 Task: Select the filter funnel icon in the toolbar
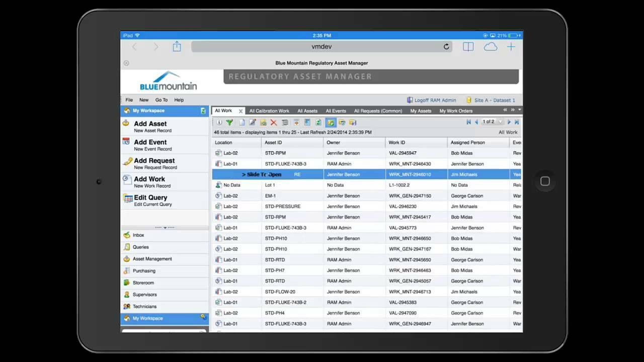pos(229,122)
